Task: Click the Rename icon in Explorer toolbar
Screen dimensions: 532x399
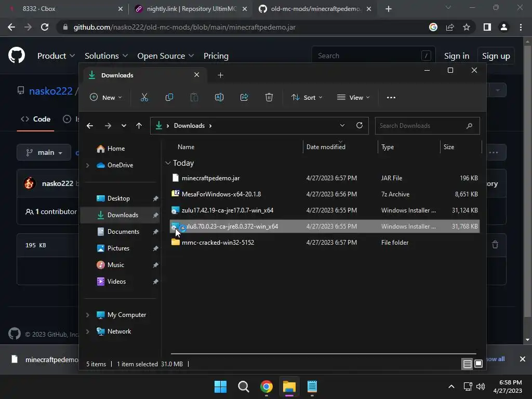Action: [219, 97]
